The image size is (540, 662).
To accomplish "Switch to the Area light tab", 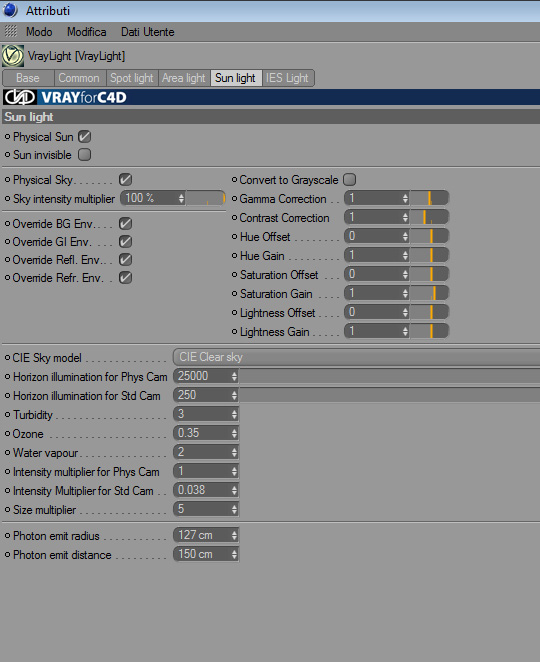I will [184, 78].
